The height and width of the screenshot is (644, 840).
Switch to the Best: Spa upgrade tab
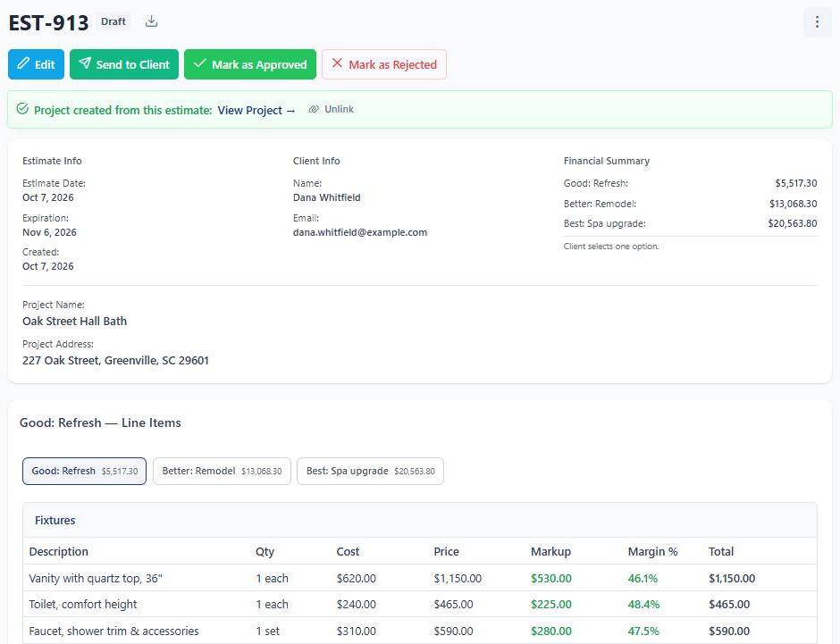pos(370,471)
